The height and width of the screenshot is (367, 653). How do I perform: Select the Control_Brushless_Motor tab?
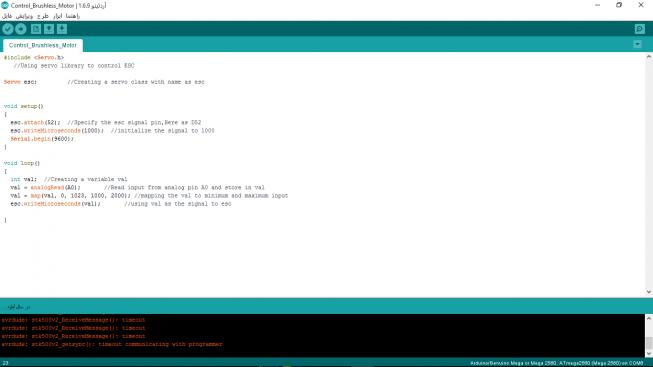tap(43, 45)
